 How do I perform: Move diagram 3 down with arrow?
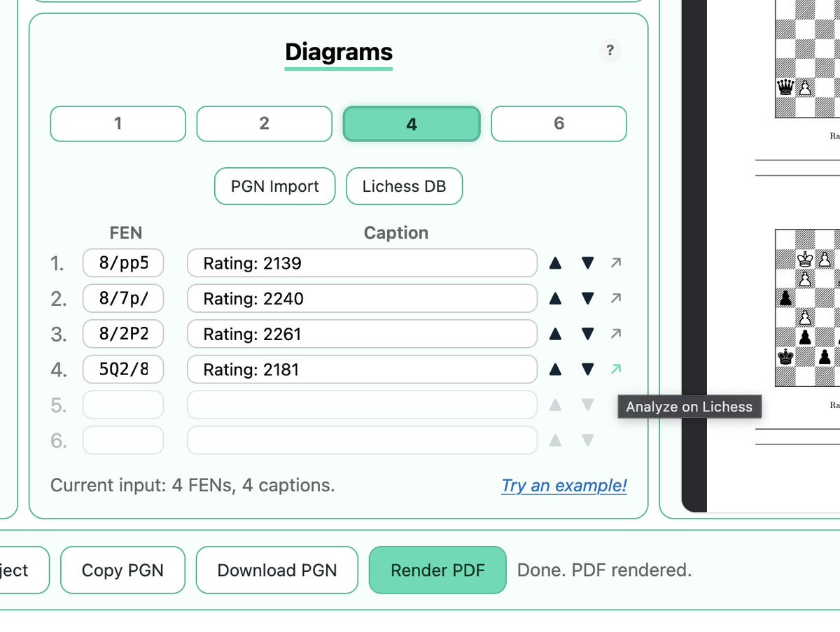tap(588, 334)
